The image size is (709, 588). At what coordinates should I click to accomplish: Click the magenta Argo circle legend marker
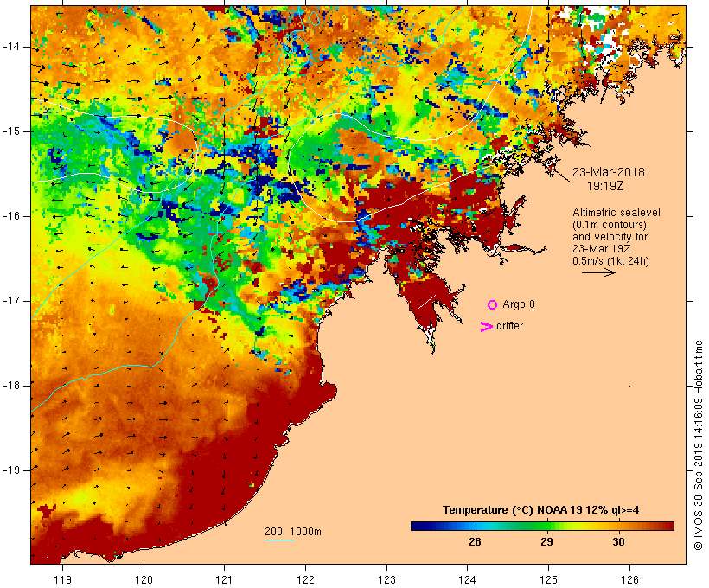(x=493, y=305)
